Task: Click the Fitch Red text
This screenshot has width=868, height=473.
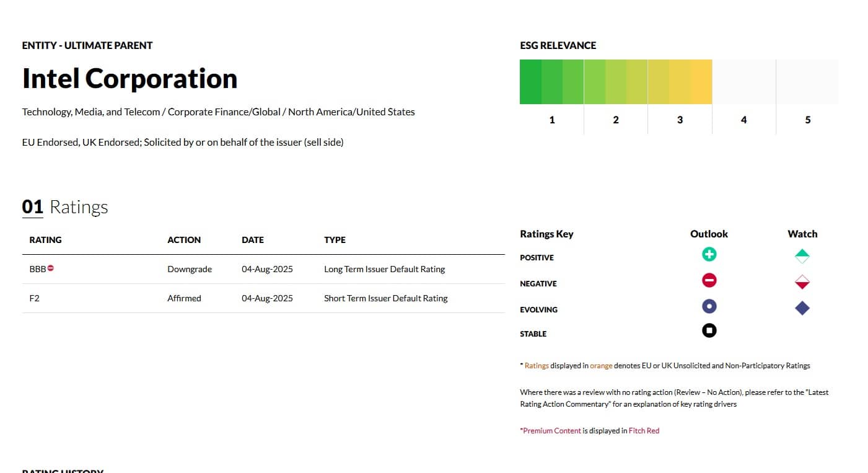Action: coord(644,431)
